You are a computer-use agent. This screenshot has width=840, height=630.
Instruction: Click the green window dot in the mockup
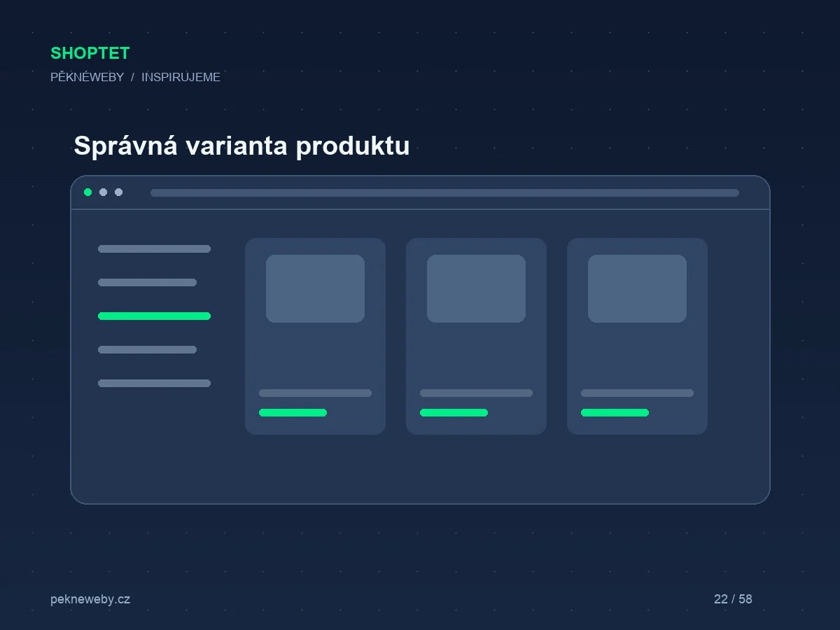coord(87,192)
